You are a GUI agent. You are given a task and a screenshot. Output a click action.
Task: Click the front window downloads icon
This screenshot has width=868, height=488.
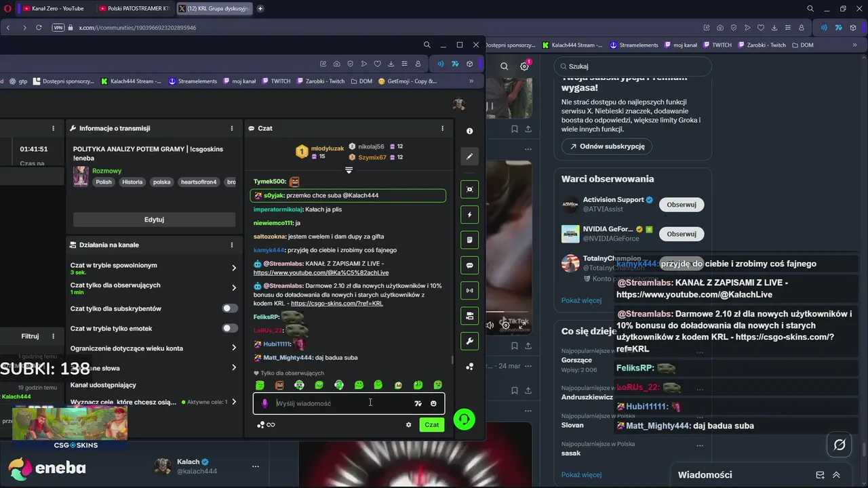[391, 64]
